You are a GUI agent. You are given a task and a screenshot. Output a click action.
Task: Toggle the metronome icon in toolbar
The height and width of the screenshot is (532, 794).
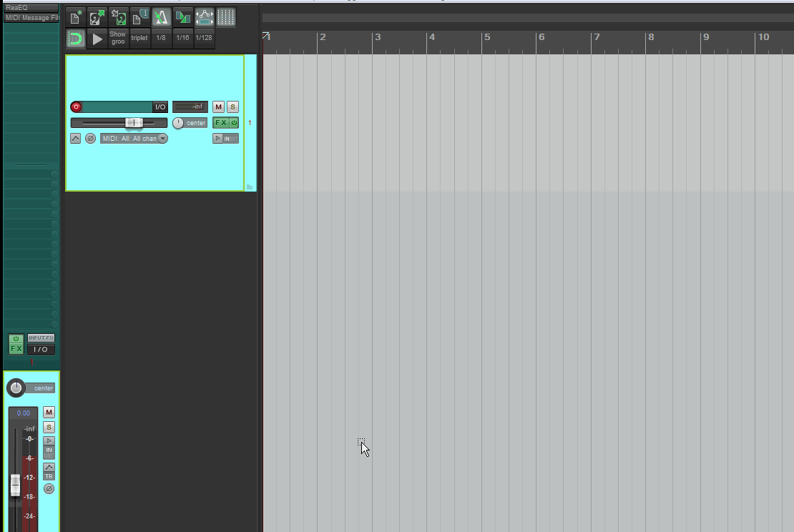(162, 18)
